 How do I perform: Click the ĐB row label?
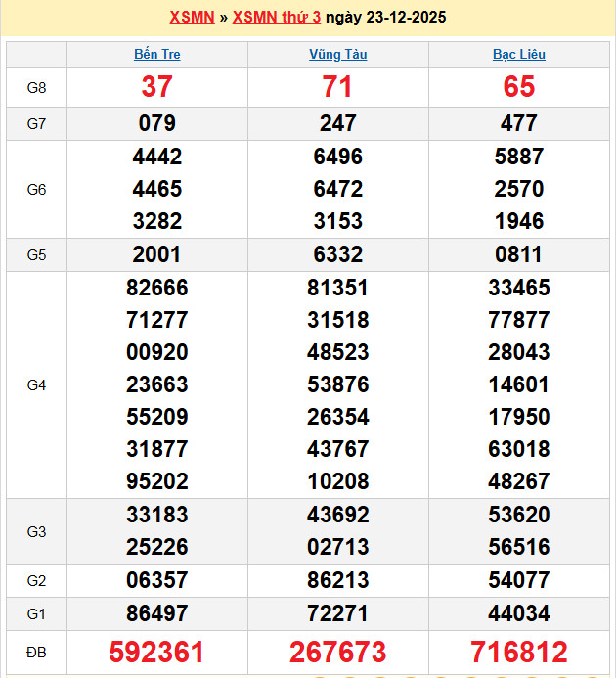36,652
